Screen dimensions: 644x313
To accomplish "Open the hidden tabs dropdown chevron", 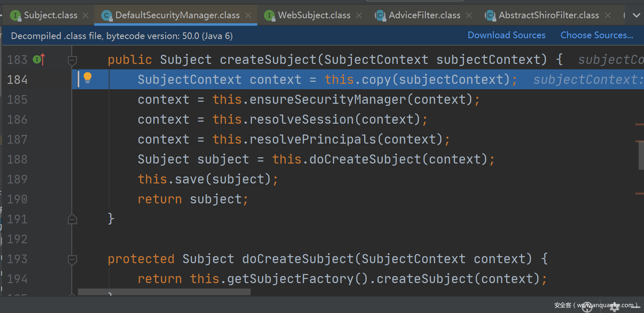I will click(x=636, y=16).
